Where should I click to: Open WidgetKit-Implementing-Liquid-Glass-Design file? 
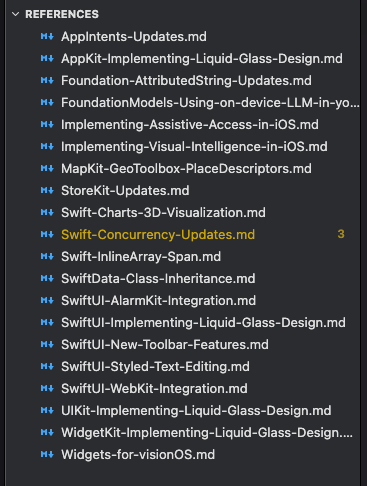pyautogui.click(x=207, y=433)
